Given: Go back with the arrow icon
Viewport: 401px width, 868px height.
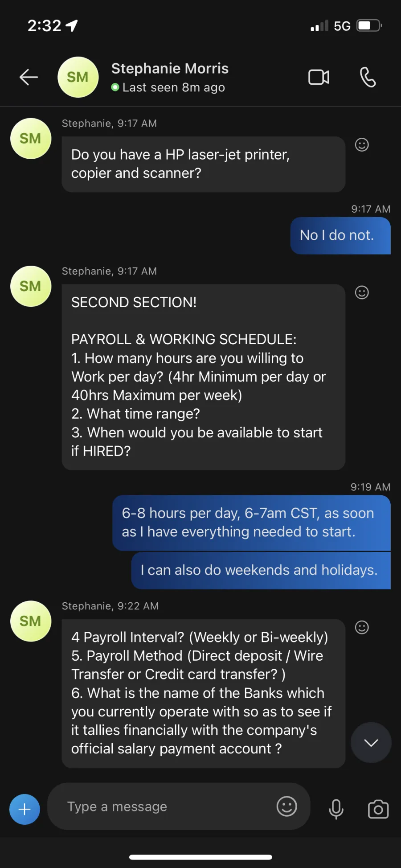Looking at the screenshot, I should coord(29,77).
